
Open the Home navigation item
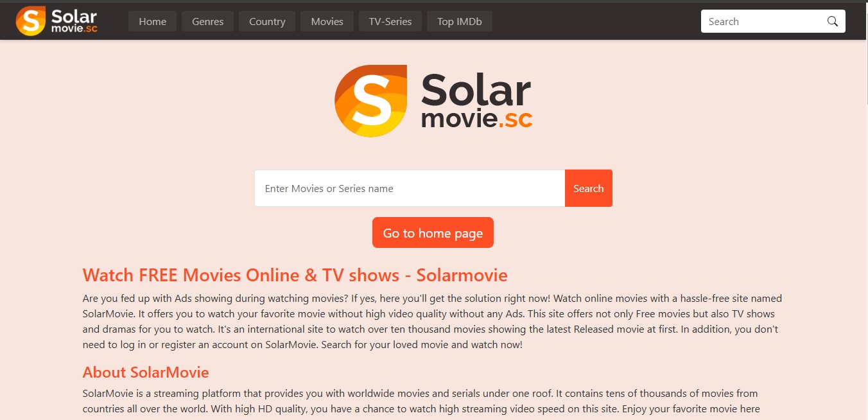[153, 21]
